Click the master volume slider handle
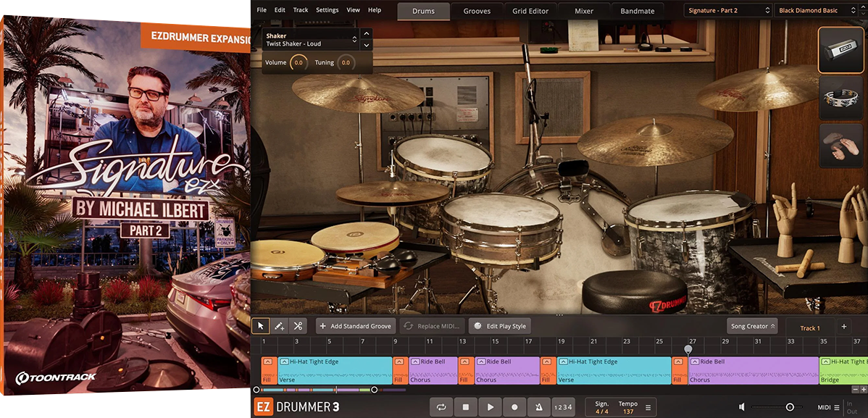Viewport: 868px width, 418px height. pos(790,407)
